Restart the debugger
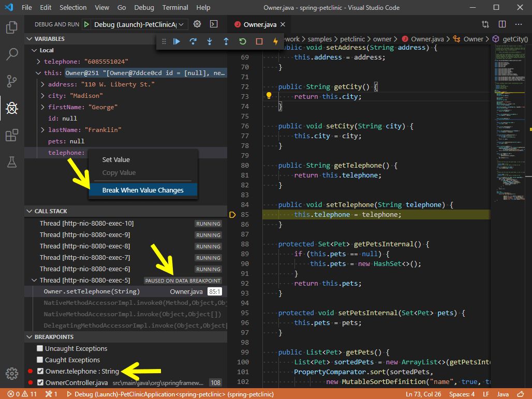This screenshot has width=532, height=399. pyautogui.click(x=242, y=41)
